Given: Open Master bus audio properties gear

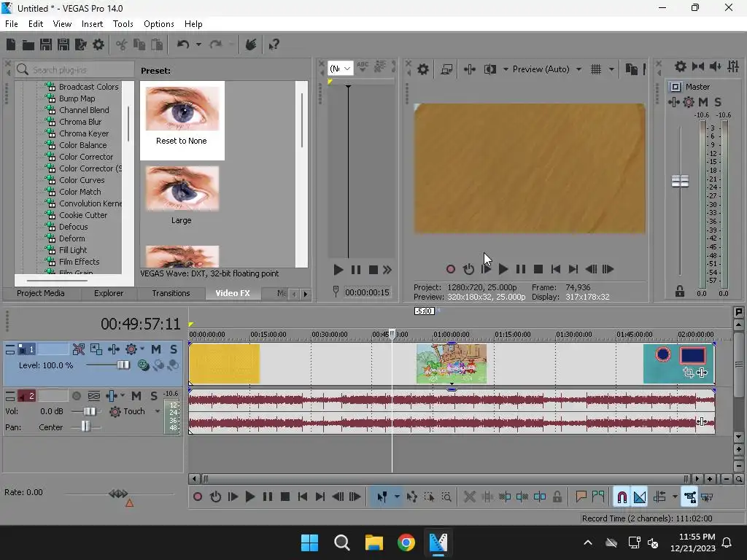Looking at the screenshot, I should coord(681,66).
